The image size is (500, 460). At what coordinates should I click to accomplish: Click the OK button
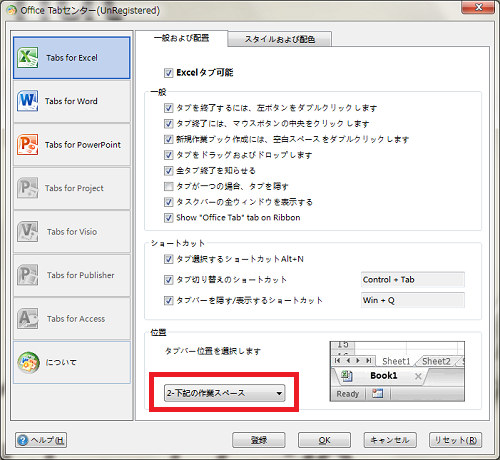(x=324, y=440)
